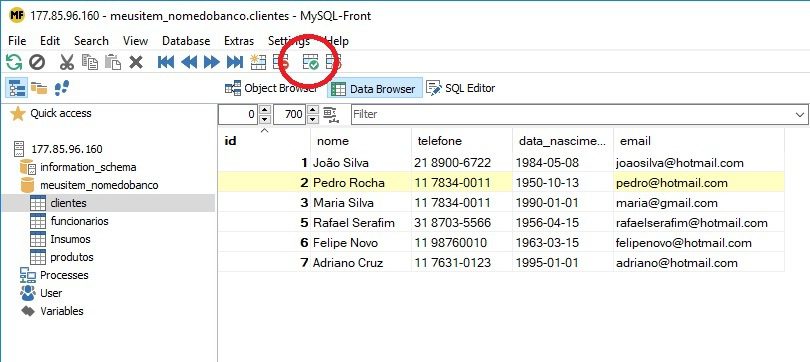The width and height of the screenshot is (810, 362).
Task: Go to previous record icon
Action: [189, 63]
